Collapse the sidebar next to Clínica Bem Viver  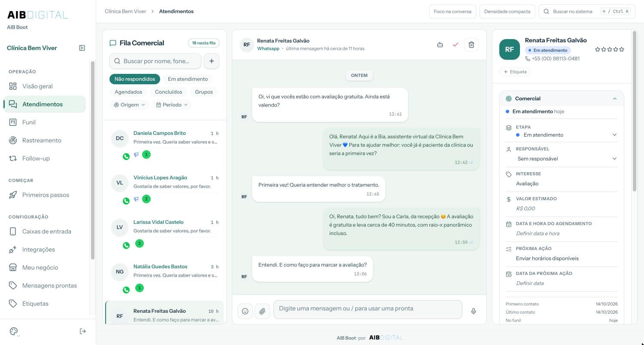point(82,48)
